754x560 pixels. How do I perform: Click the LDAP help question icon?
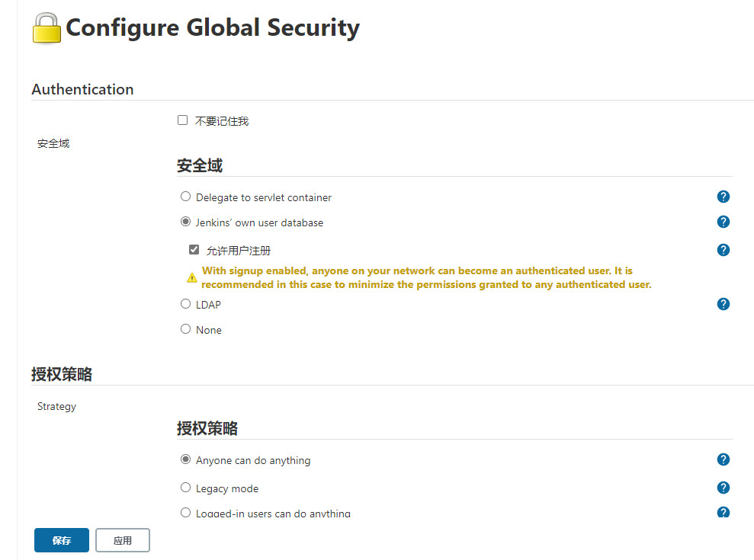724,304
